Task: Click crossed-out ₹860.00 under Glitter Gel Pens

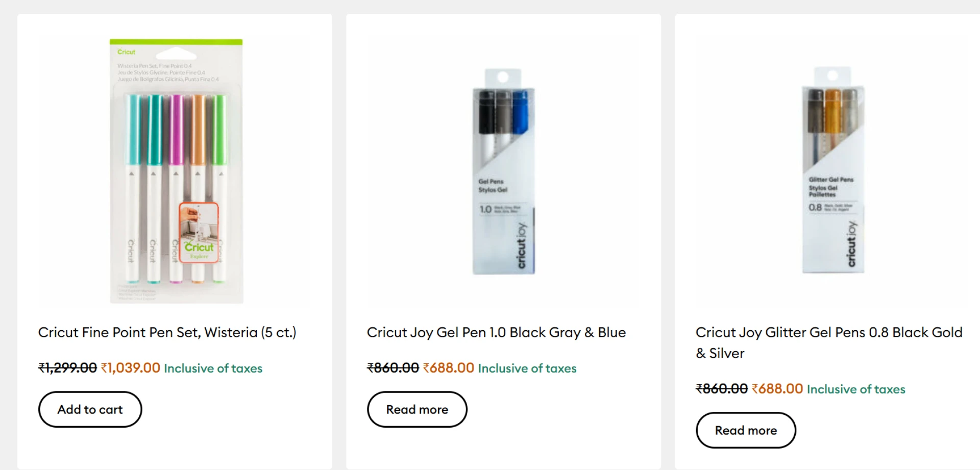Action: click(722, 389)
